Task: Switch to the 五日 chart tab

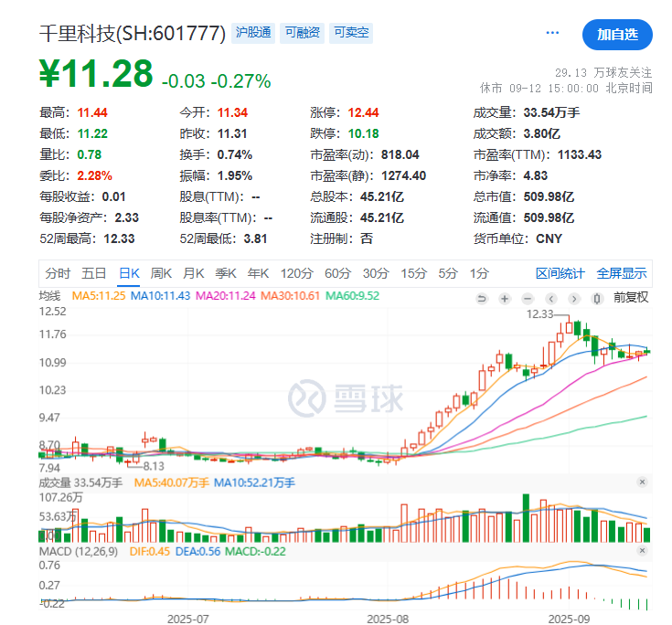Action: point(94,273)
